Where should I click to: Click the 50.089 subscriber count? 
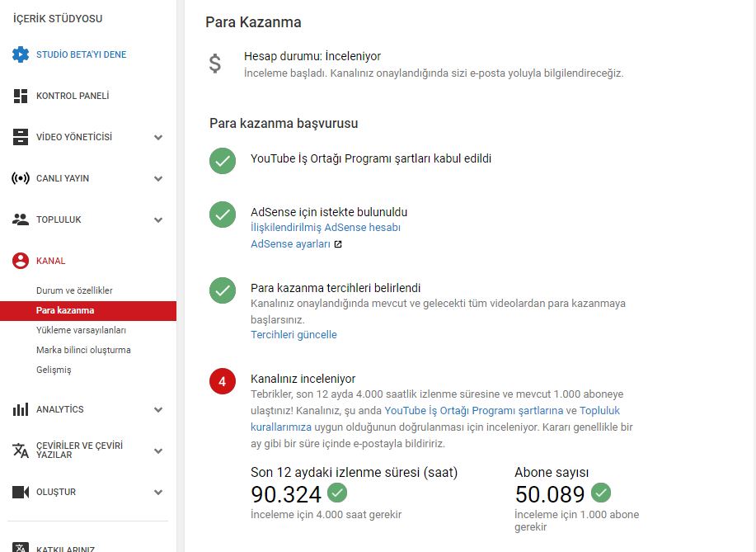point(550,494)
